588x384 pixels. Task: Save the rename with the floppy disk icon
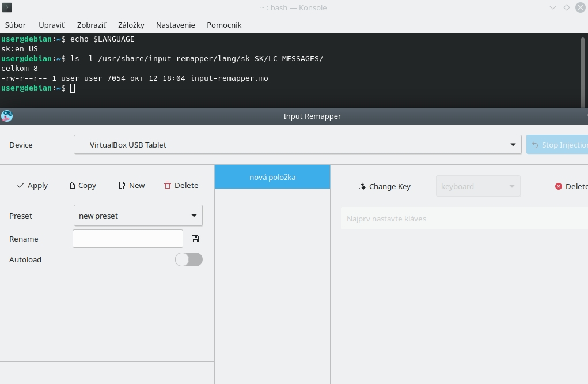pos(195,238)
